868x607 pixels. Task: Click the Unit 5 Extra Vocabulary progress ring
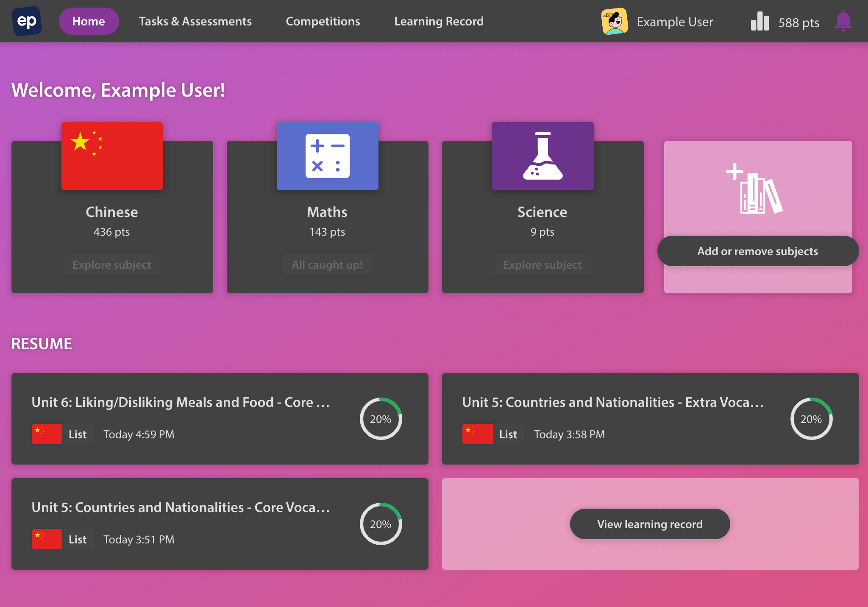coord(812,419)
